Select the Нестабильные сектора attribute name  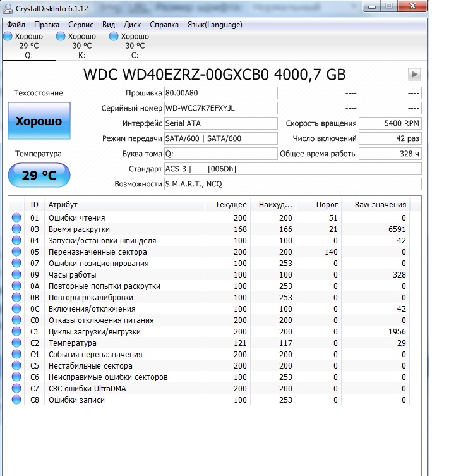point(90,366)
